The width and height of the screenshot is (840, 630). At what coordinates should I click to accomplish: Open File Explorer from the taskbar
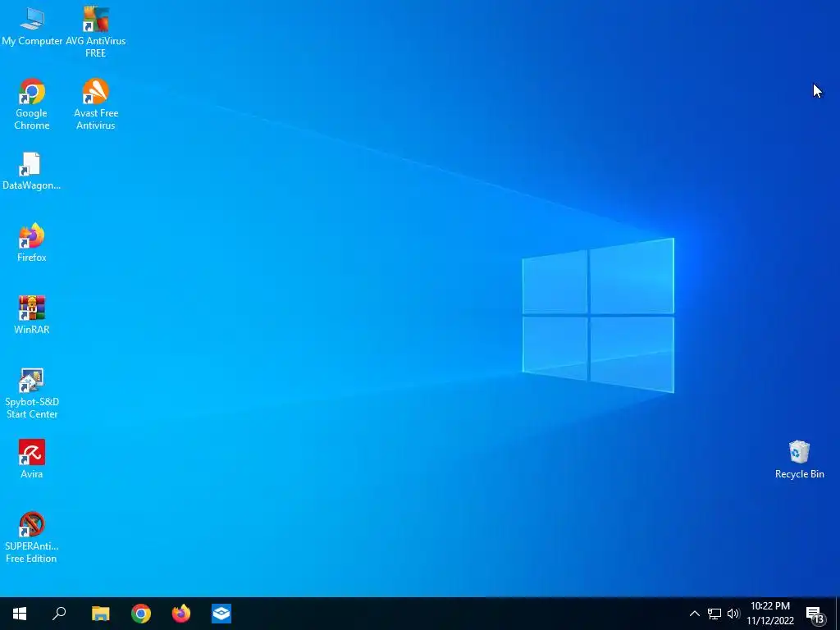(100, 614)
